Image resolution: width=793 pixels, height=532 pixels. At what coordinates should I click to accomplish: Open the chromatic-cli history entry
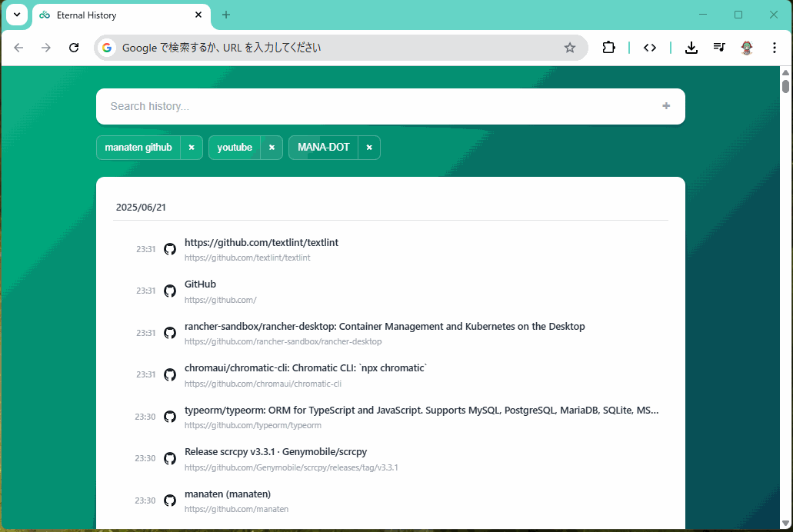pyautogui.click(x=306, y=368)
